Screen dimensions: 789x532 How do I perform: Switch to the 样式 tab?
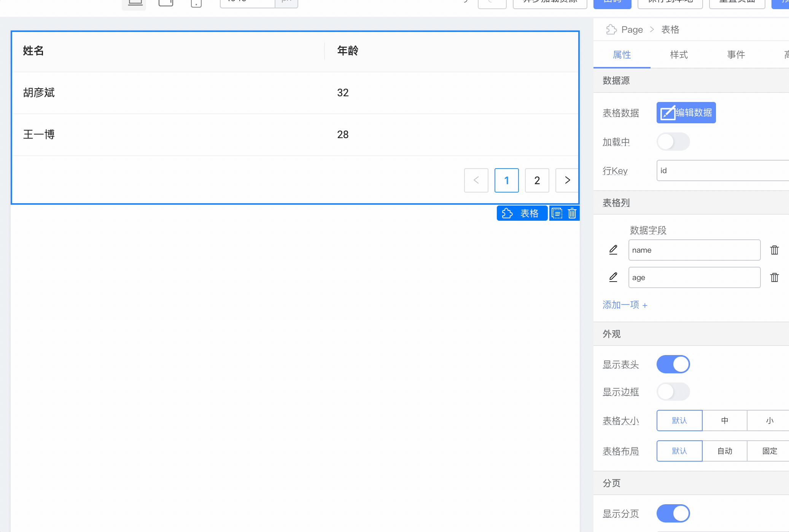pos(679,55)
